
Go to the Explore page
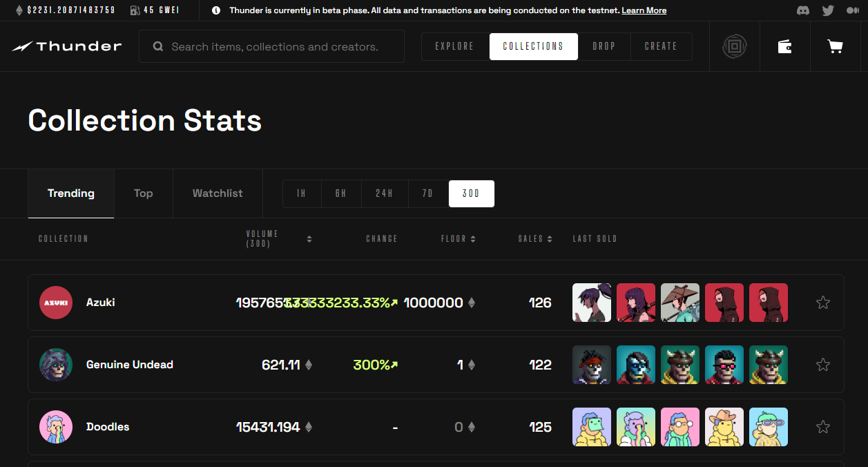[x=455, y=46]
